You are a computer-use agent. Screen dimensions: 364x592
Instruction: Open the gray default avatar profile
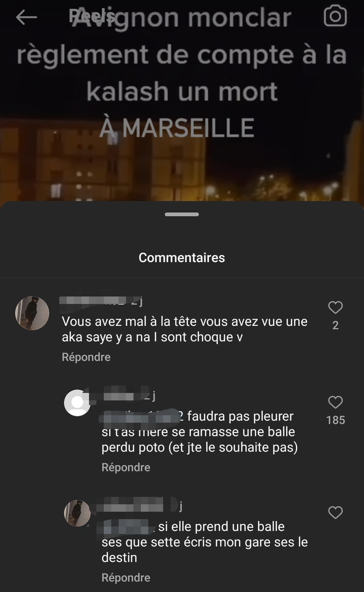click(77, 403)
